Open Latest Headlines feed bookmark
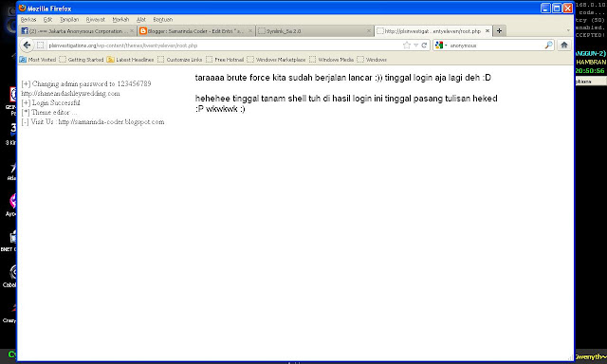The width and height of the screenshot is (607, 364). pos(131,60)
